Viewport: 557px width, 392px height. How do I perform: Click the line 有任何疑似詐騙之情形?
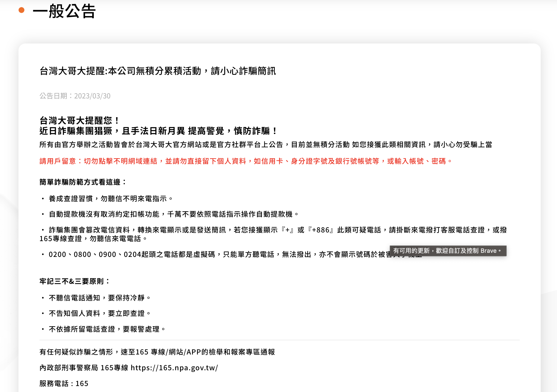(157, 352)
